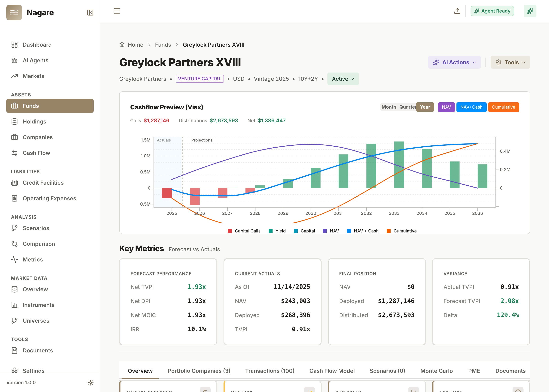
Task: Open the Scenarios (0) tab
Action: (387, 371)
